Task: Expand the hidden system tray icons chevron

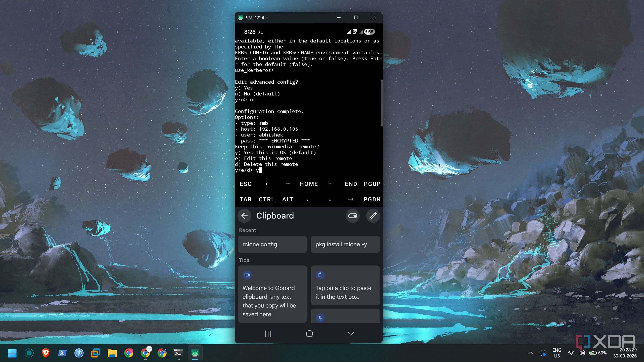Action: pyautogui.click(x=531, y=353)
